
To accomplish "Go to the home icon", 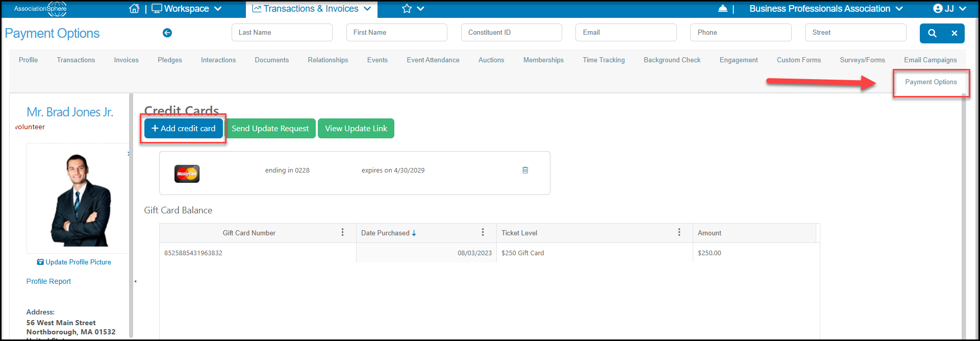I will tap(134, 9).
